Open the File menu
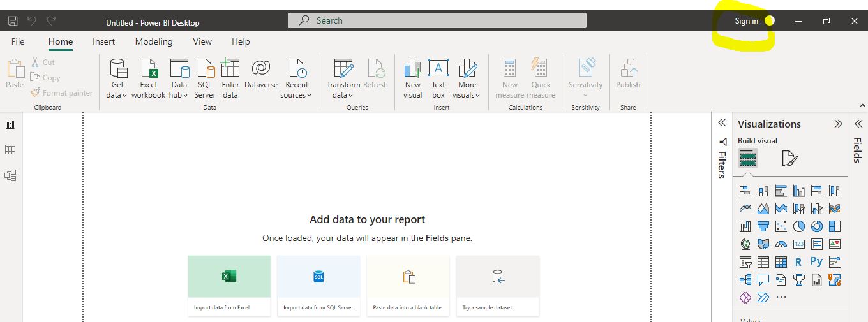868x322 pixels. (x=18, y=41)
